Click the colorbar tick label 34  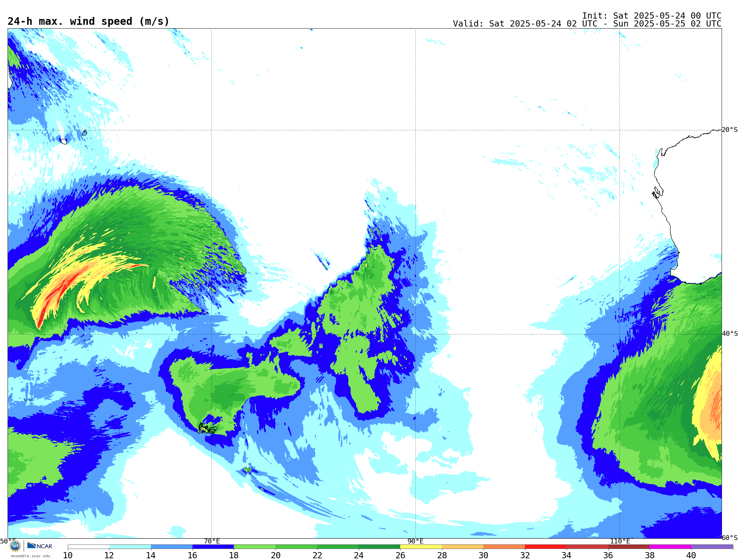coord(567,556)
